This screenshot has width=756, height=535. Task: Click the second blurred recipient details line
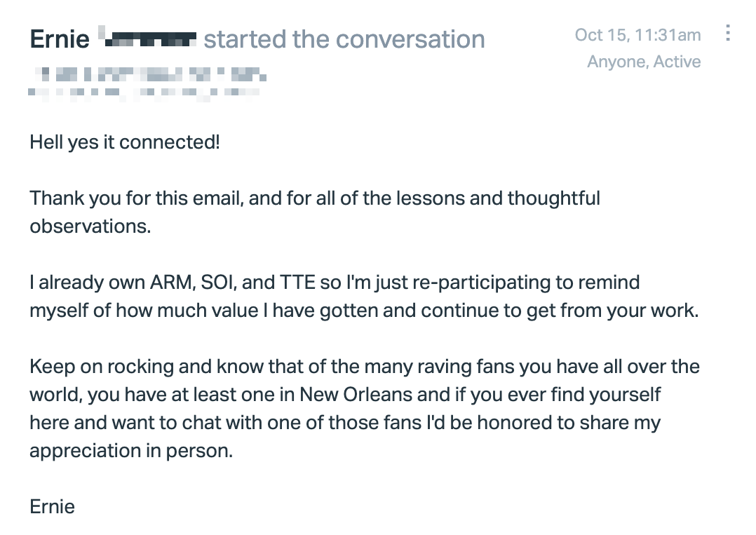tap(144, 93)
